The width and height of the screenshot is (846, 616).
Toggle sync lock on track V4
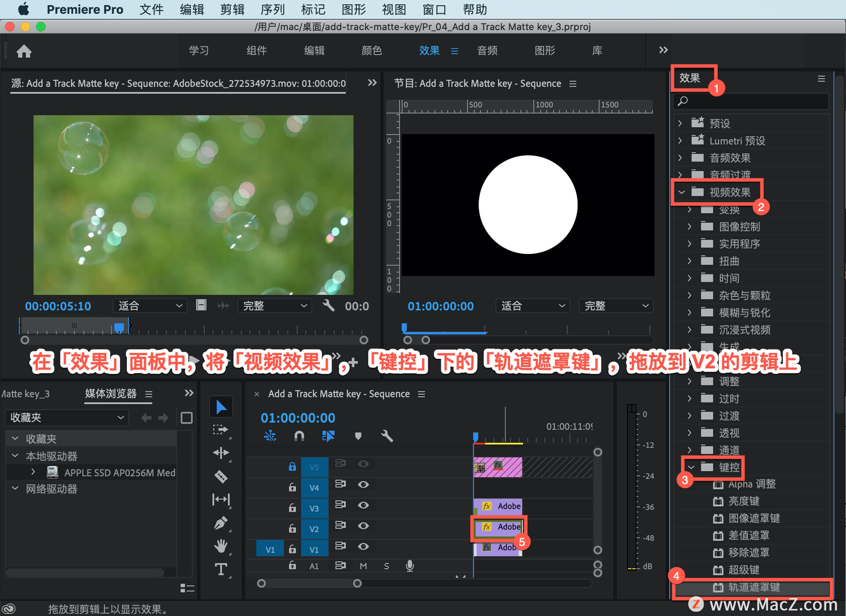[x=340, y=484]
